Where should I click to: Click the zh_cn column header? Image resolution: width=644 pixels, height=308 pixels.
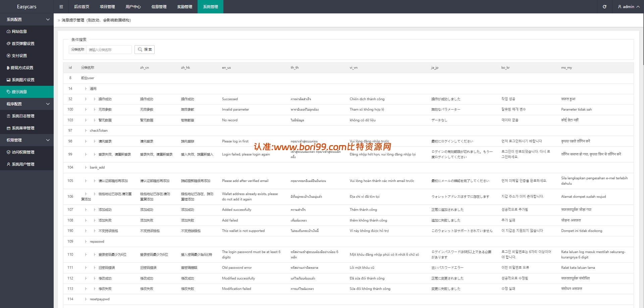coord(145,68)
